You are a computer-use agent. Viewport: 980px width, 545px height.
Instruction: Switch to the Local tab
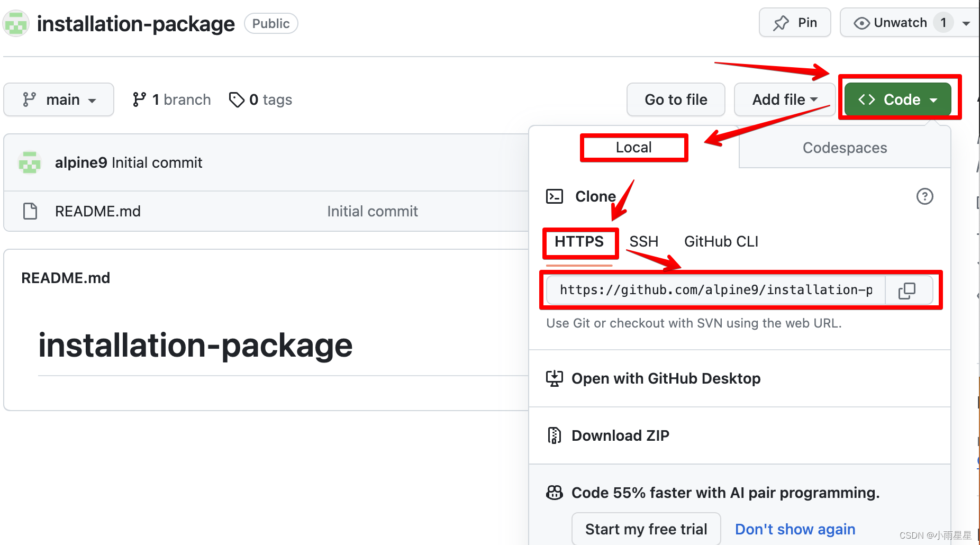pos(633,148)
